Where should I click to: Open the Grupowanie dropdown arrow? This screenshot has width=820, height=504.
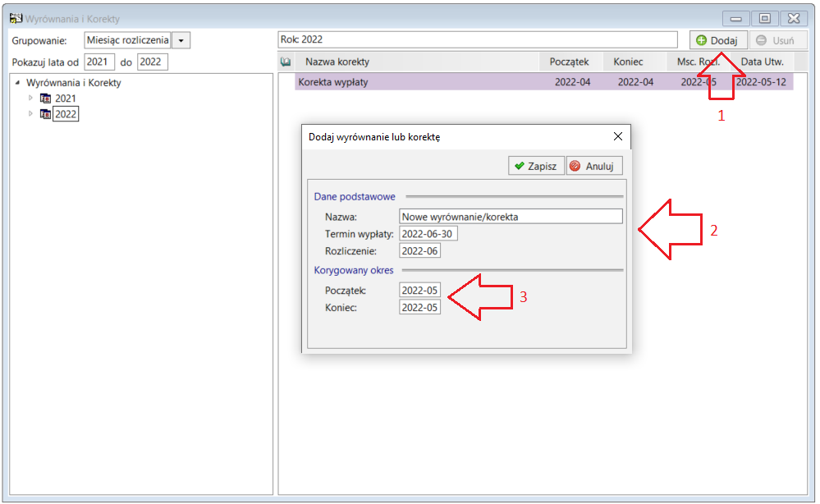point(181,40)
